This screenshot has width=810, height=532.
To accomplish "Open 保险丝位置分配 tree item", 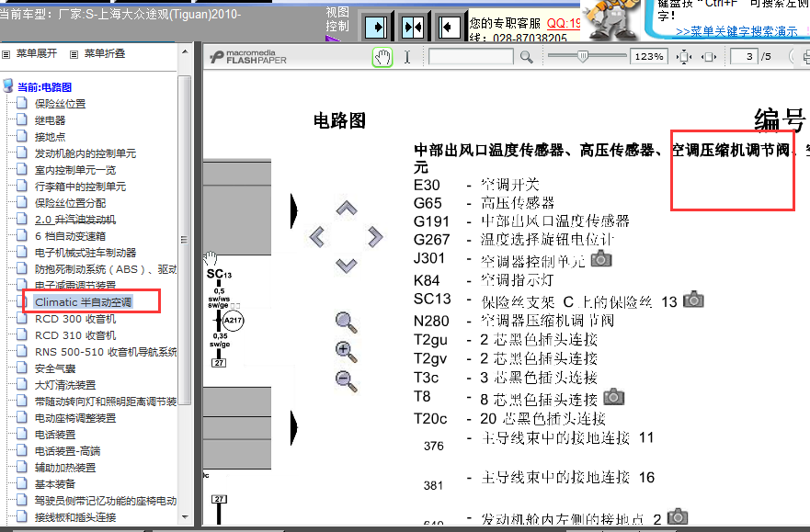I will click(70, 203).
